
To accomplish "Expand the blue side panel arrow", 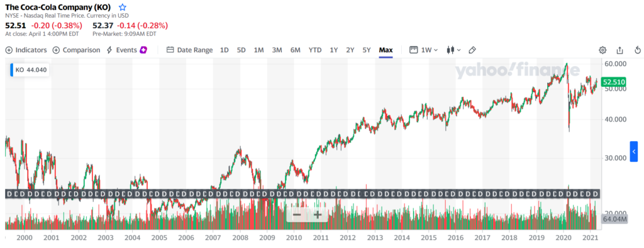I will click(634, 151).
